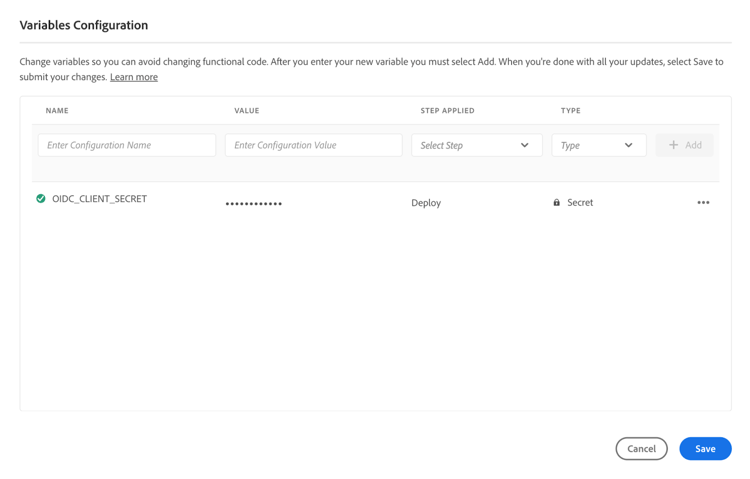Click the VALUE column header
Viewport: 750px width, 479px height.
click(247, 111)
